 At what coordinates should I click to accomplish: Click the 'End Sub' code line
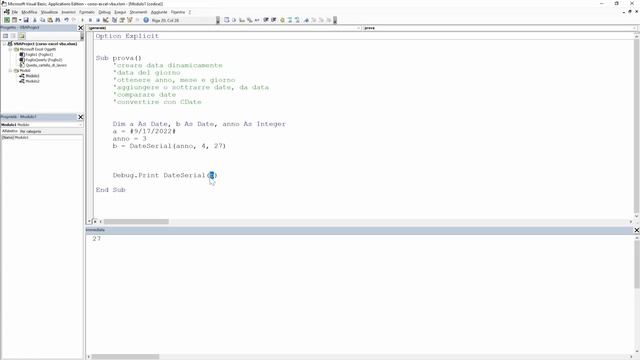(111, 190)
